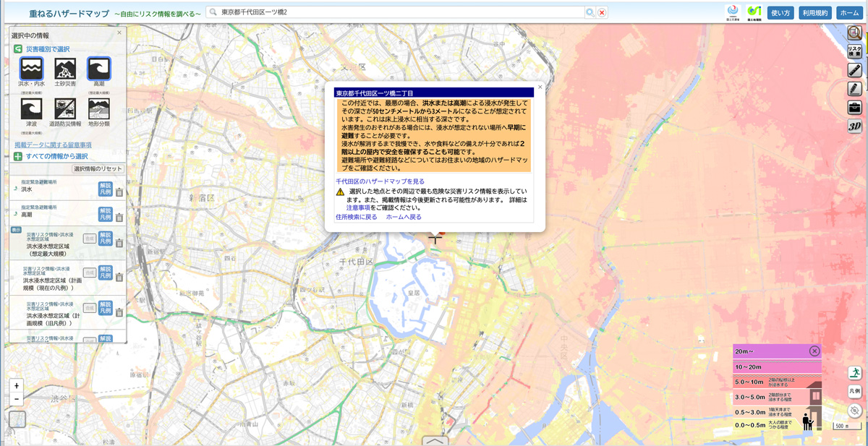Show evacuation sites with running-person icon

click(854, 373)
